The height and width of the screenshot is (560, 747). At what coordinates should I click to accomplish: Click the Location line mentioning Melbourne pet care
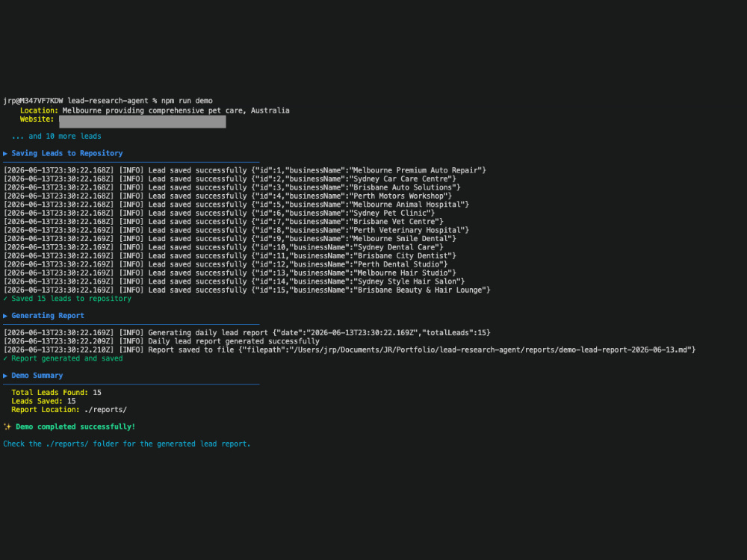click(x=155, y=111)
